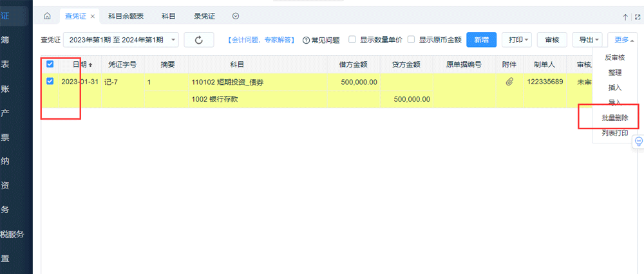Screen dimensions: 644x274
Task: Enable the 显示数量单价 checkbox
Action: click(352, 39)
